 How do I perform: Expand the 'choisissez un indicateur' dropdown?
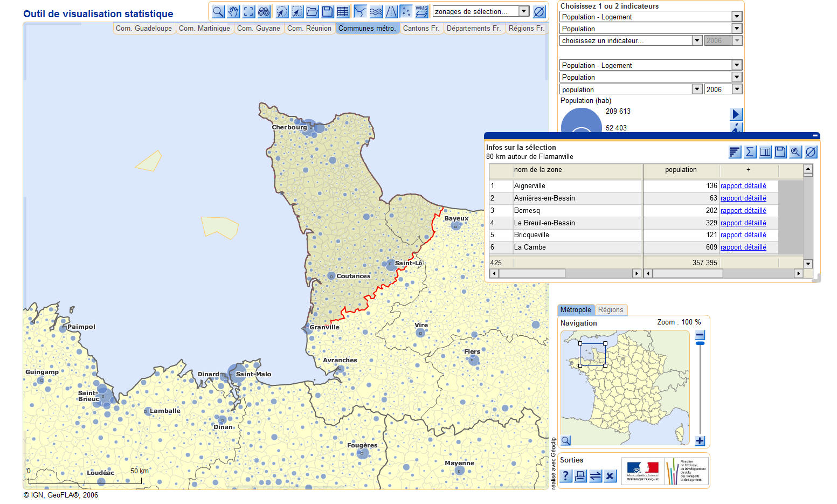click(x=697, y=40)
